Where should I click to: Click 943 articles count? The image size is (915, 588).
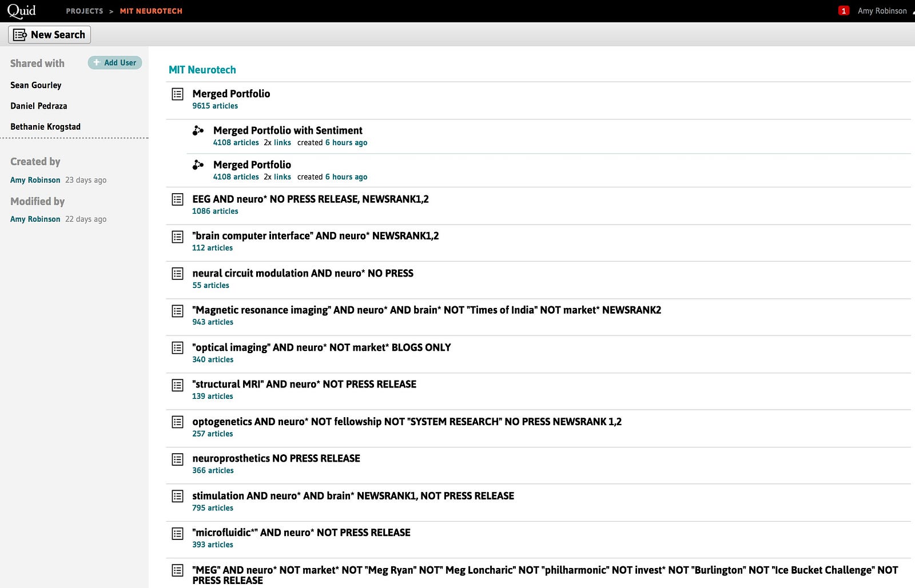pos(213,322)
